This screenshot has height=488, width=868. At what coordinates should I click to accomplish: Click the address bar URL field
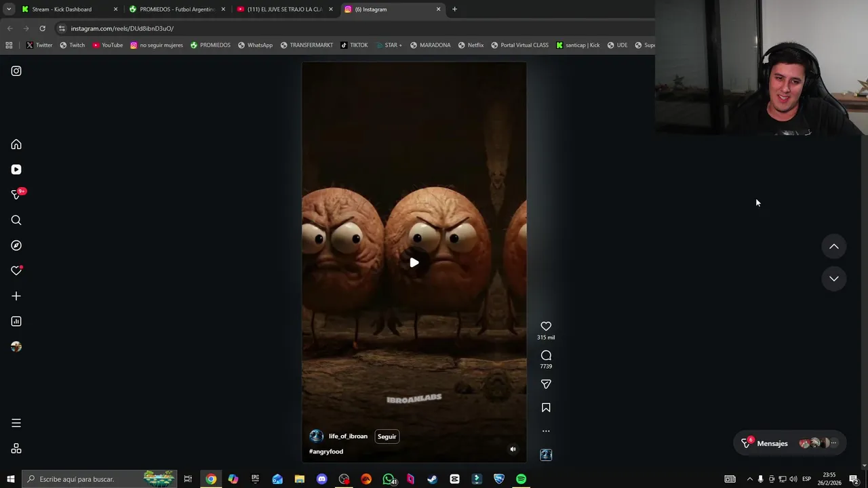click(353, 28)
